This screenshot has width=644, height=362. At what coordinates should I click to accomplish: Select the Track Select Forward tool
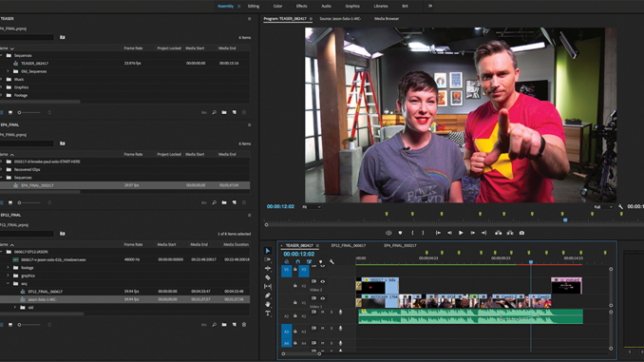click(x=268, y=259)
